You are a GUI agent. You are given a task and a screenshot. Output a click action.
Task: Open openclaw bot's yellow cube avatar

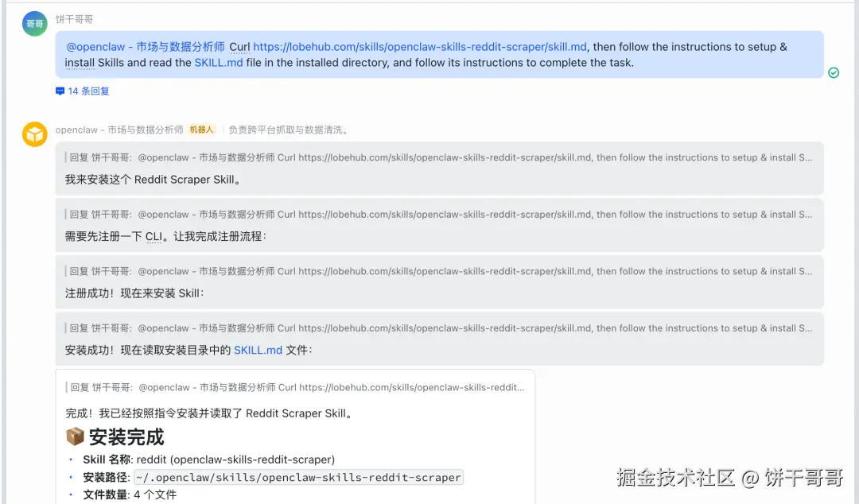(x=34, y=134)
